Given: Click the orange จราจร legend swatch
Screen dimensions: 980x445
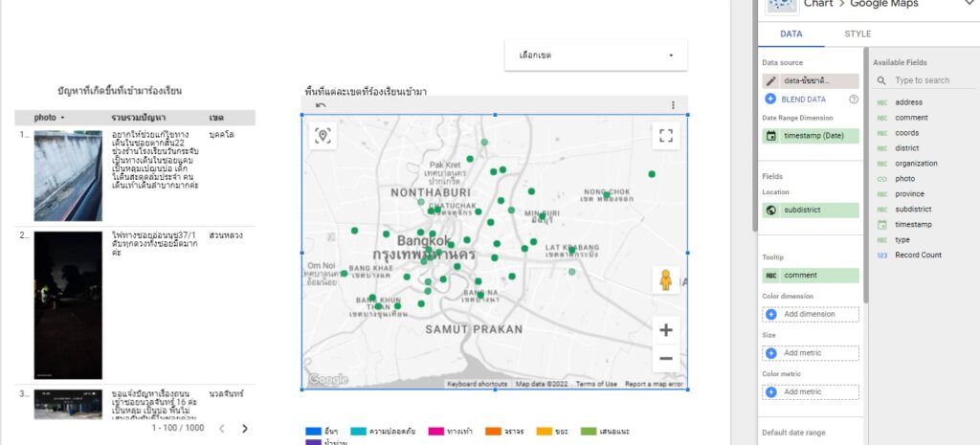Looking at the screenshot, I should (x=493, y=432).
